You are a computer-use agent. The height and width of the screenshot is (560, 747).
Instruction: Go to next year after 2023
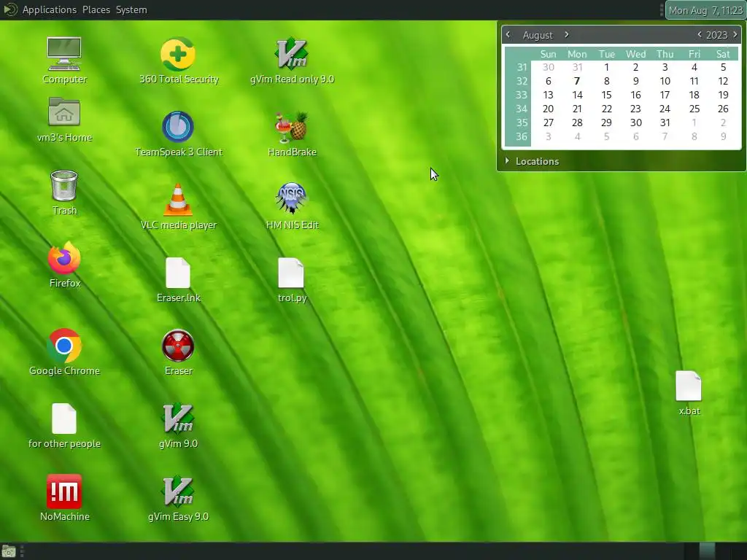pos(735,34)
